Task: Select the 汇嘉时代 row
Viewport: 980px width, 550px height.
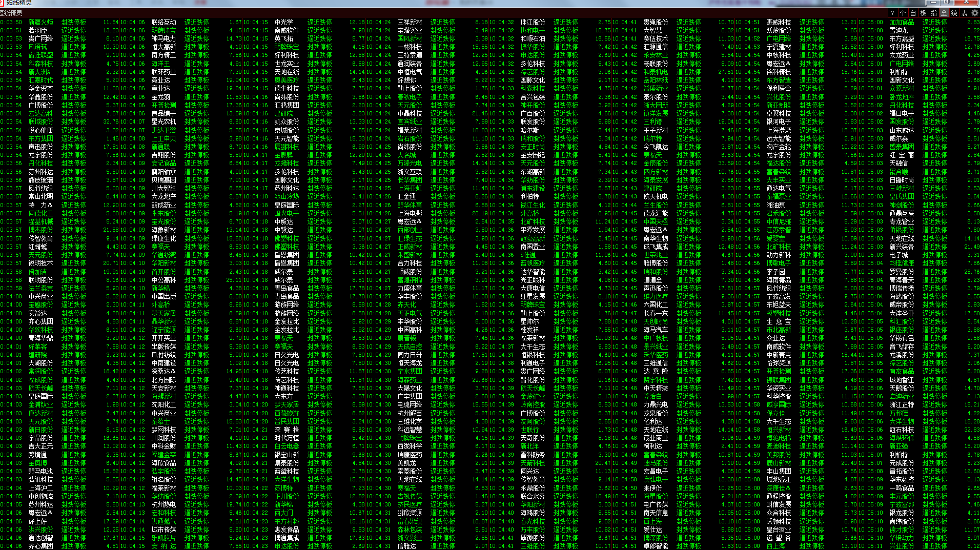Action: pyautogui.click(x=40, y=80)
